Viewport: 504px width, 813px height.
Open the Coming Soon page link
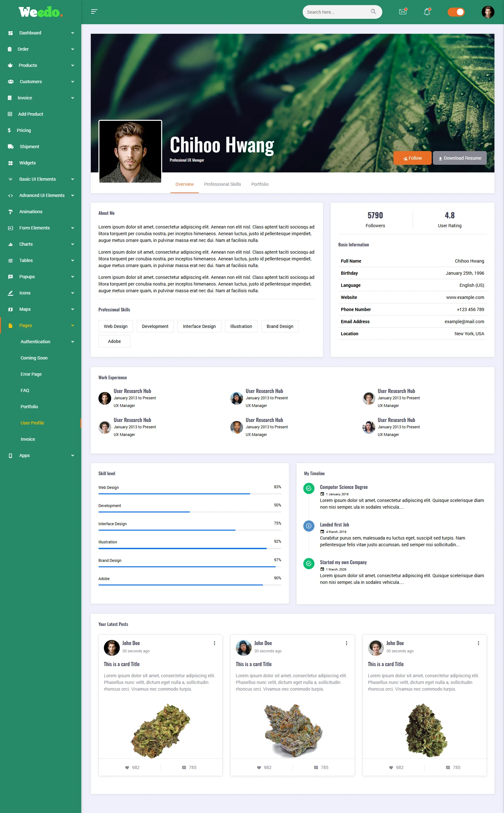coord(34,358)
